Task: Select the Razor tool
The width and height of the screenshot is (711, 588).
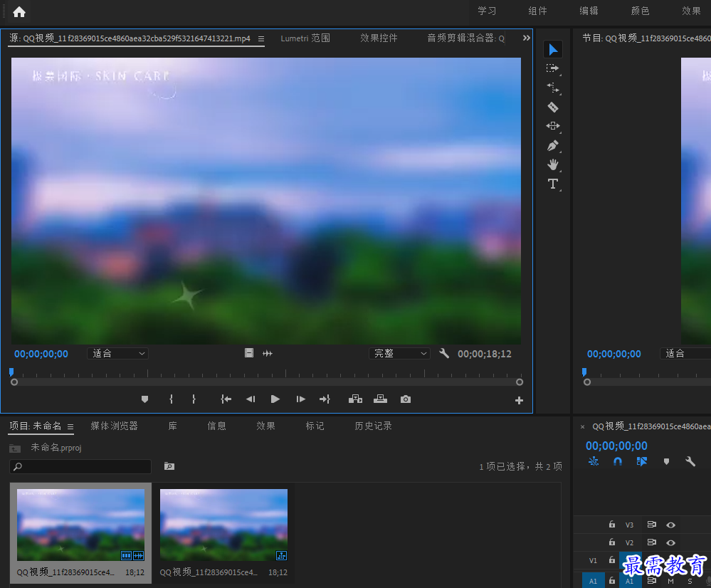Action: tap(553, 107)
